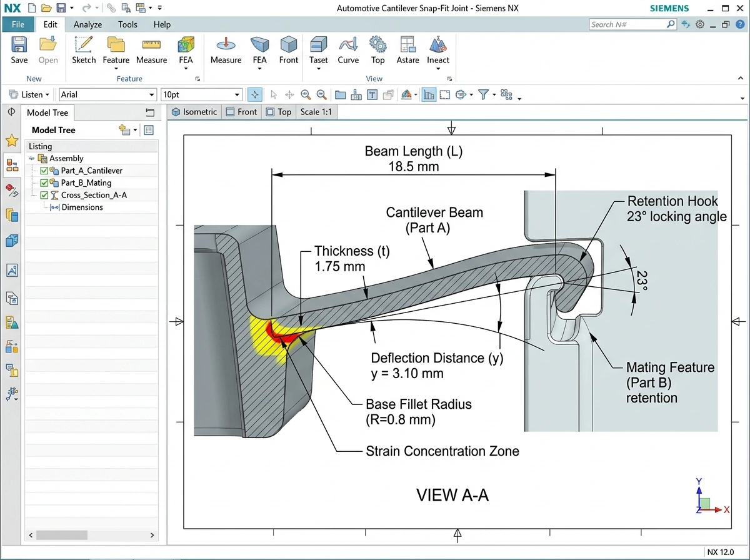Screen dimensions: 750x560
Task: Open the save dropdown arrow in the title bar
Action: tap(71, 8)
